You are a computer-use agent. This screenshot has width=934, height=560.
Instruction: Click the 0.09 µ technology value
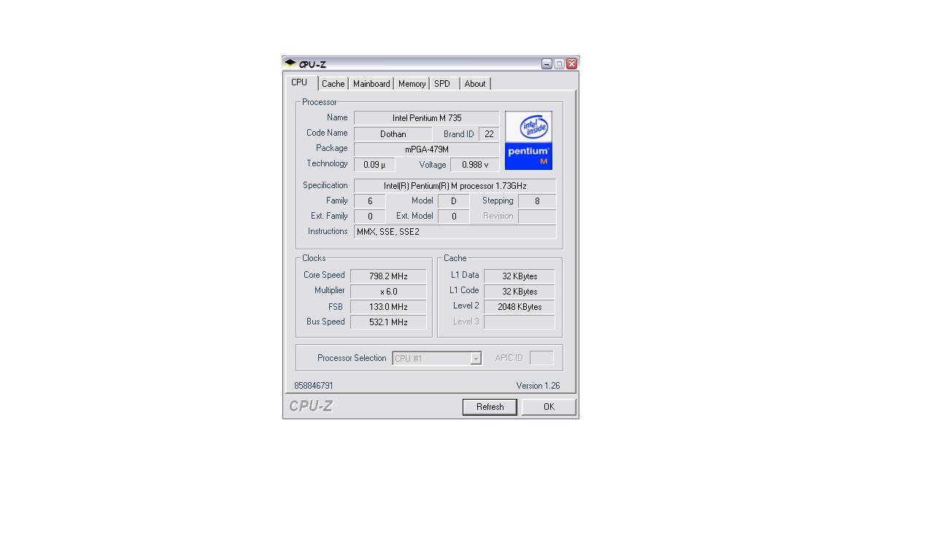374,165
